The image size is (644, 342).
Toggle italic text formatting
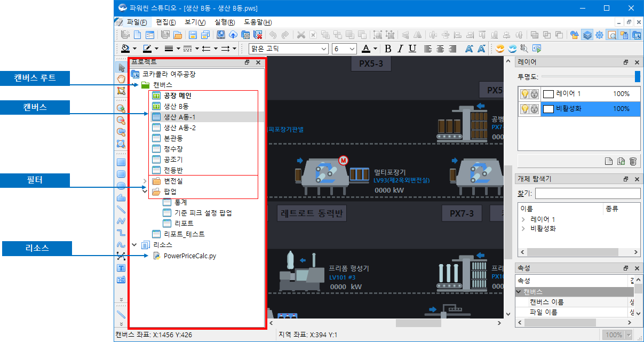point(400,49)
